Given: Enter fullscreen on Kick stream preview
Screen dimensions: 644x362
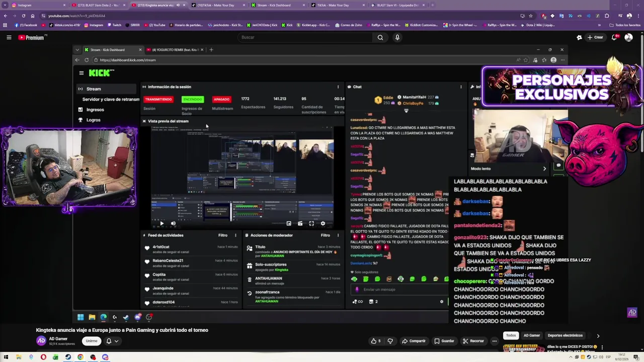Looking at the screenshot, I should click(x=311, y=223).
